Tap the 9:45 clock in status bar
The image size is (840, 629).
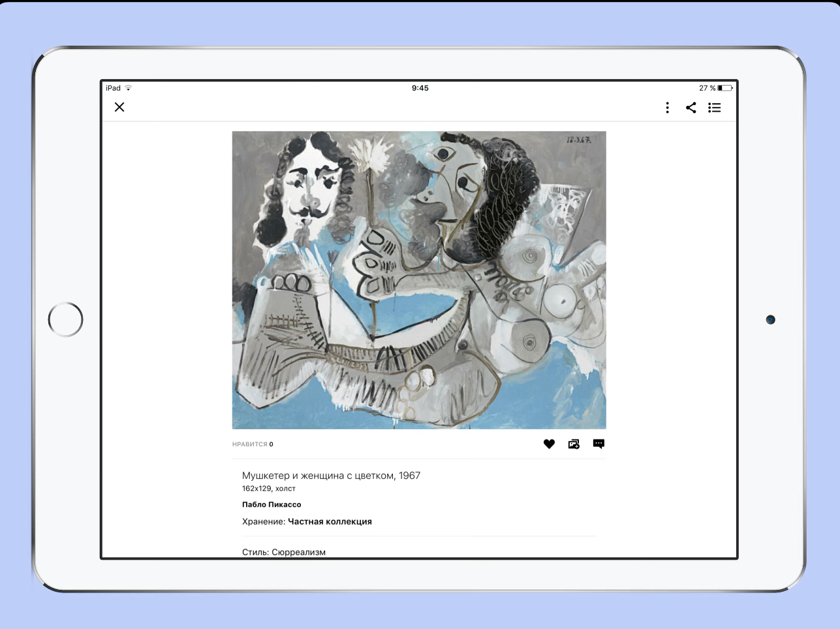coord(420,88)
